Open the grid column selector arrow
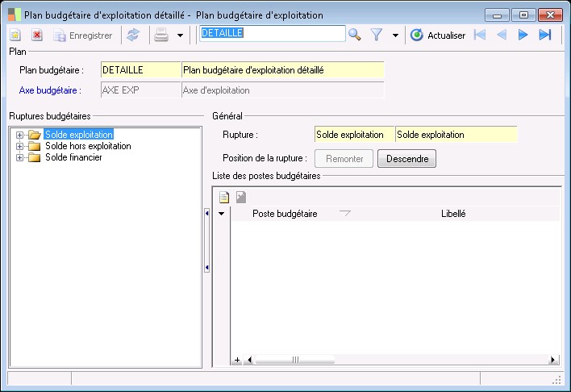This screenshot has width=571, height=392. click(x=222, y=214)
